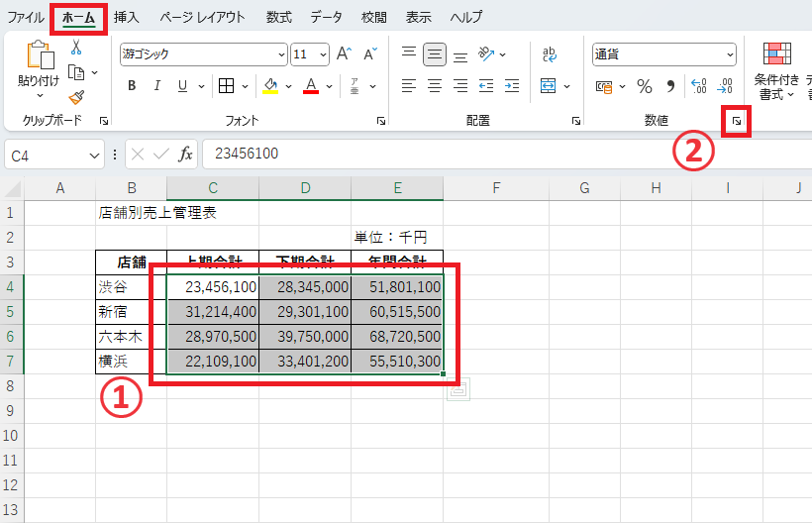Viewport: 812px width, 523px height.
Task: Switch to the データ tab
Action: [x=326, y=17]
